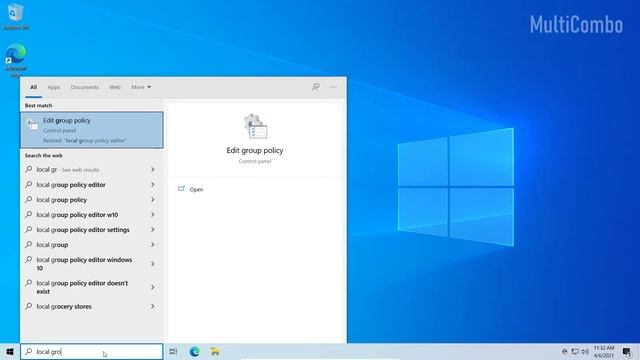Viewport: 640px width, 360px height.
Task: Select the 'local group' suggestion
Action: point(92,245)
